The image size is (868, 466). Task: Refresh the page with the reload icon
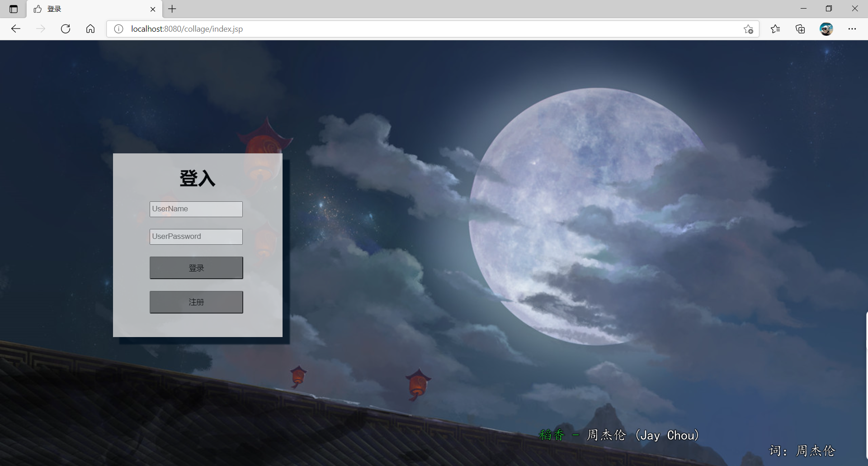click(66, 29)
